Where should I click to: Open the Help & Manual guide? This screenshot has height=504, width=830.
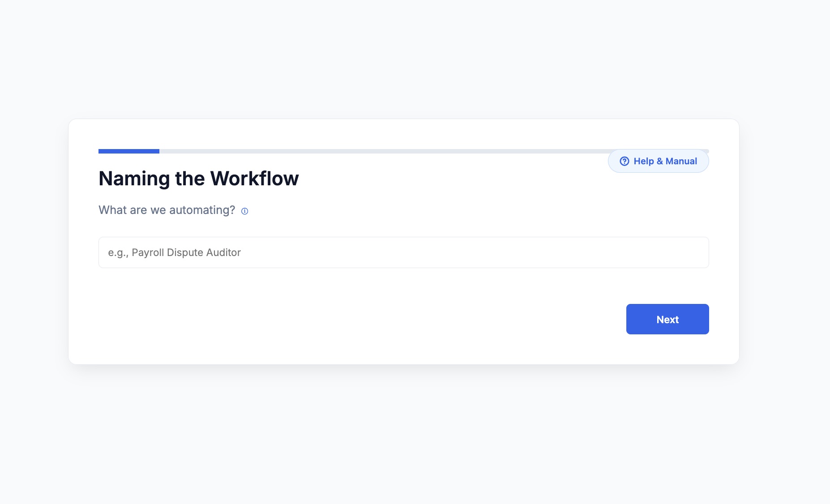pyautogui.click(x=658, y=161)
